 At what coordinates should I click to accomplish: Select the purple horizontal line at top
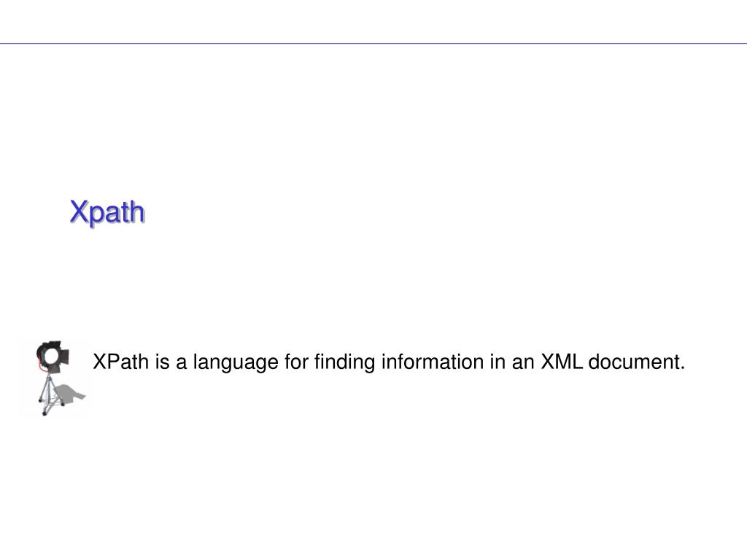click(373, 43)
